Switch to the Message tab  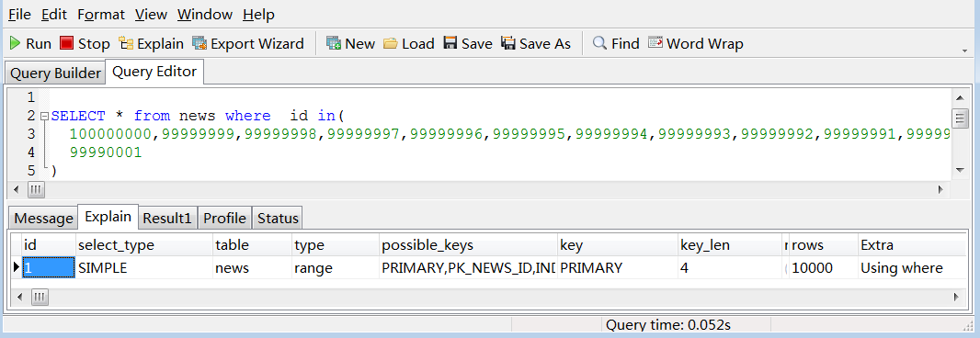click(x=44, y=218)
